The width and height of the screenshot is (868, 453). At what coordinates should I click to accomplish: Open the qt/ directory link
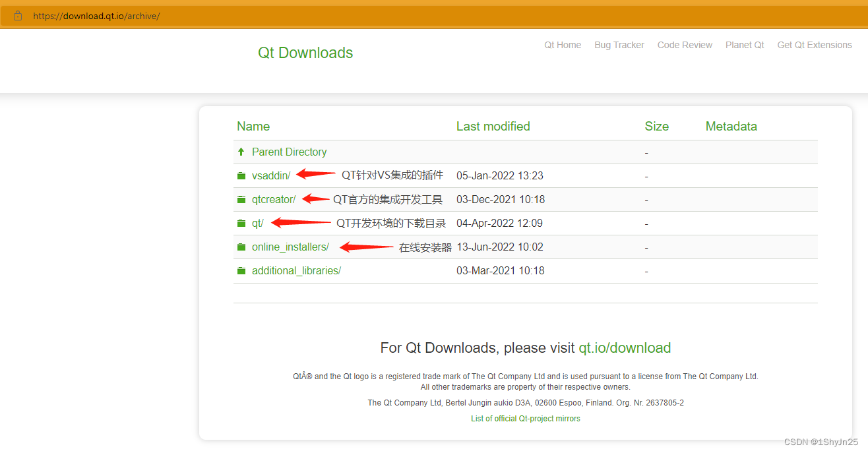(258, 223)
